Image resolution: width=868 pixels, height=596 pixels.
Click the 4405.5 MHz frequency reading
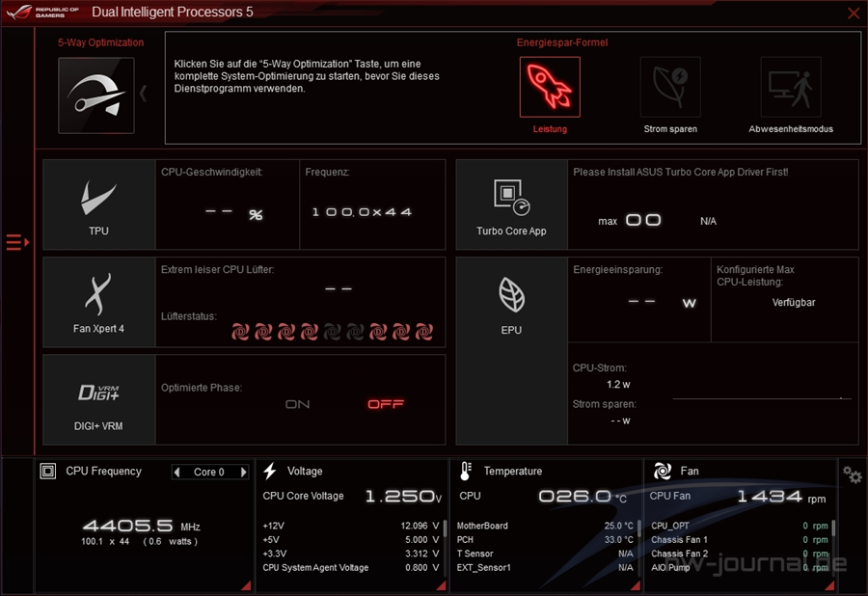[x=142, y=526]
